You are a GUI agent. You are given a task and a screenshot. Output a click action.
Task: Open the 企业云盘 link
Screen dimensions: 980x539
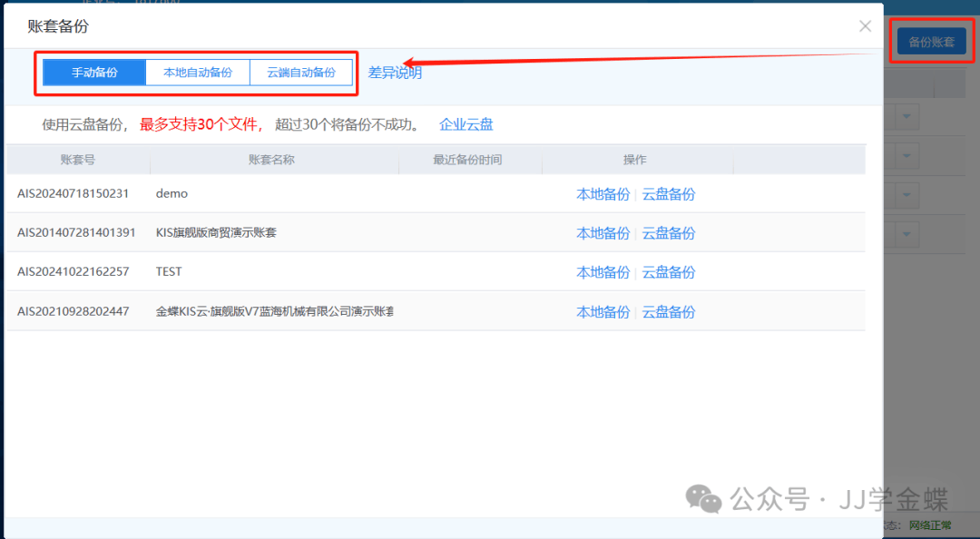[466, 124]
